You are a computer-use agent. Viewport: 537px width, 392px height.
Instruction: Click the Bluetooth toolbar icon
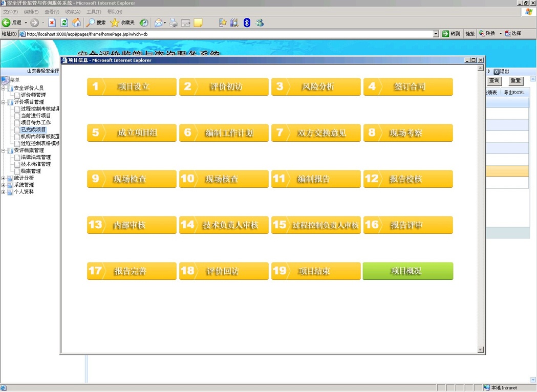point(247,23)
